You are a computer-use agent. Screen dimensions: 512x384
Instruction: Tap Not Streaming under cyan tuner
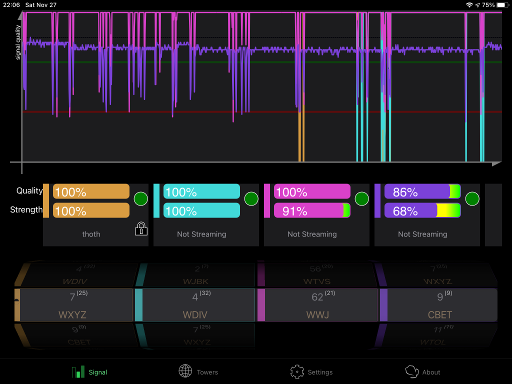(202, 234)
